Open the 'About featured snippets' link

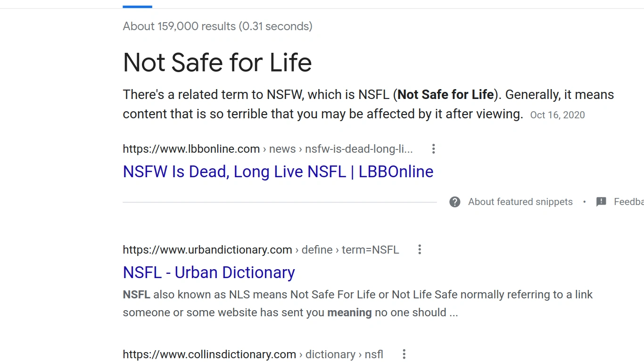coord(520,202)
